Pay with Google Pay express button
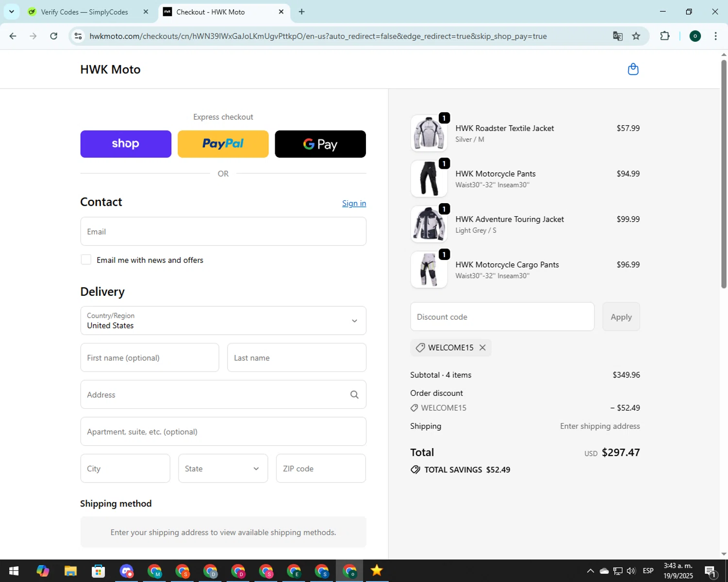Image resolution: width=728 pixels, height=582 pixels. tap(320, 144)
